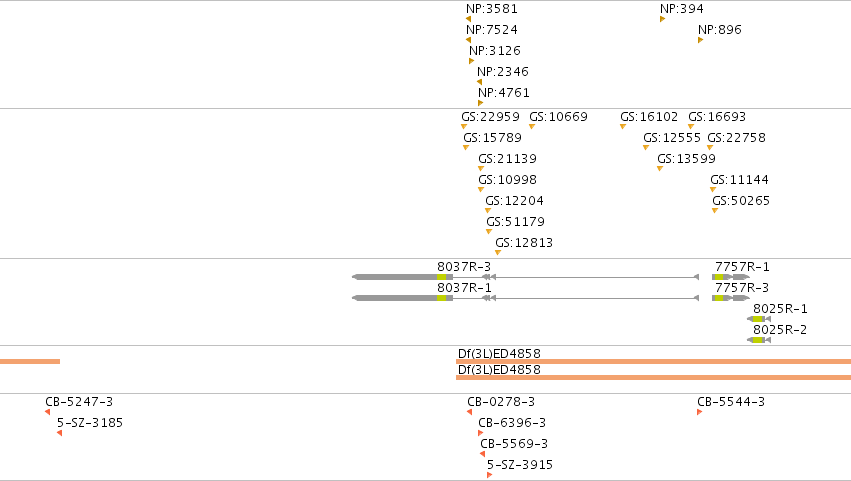851x481 pixels.
Task: Click the upper Df(3L)ED4858 deficiency bar
Action: coord(653,362)
